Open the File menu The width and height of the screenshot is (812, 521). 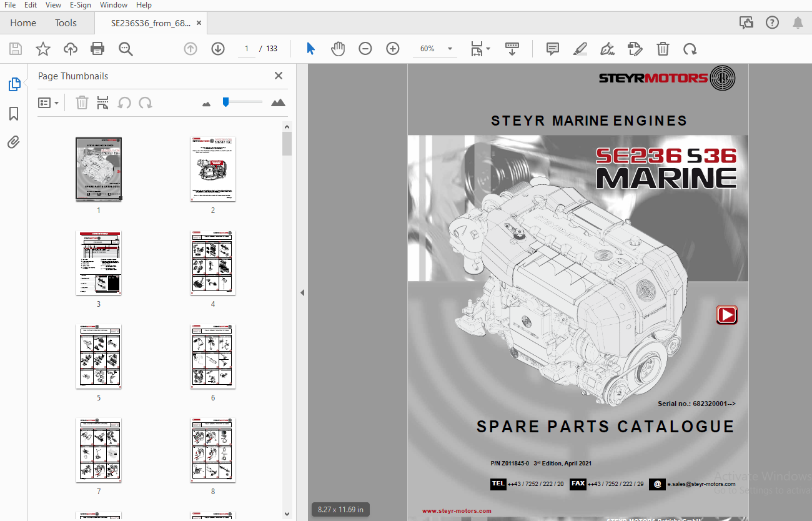[x=10, y=5]
